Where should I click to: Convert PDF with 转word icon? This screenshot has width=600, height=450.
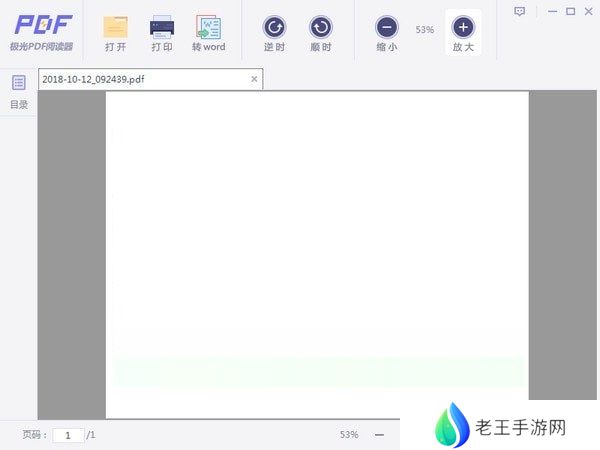click(x=209, y=33)
